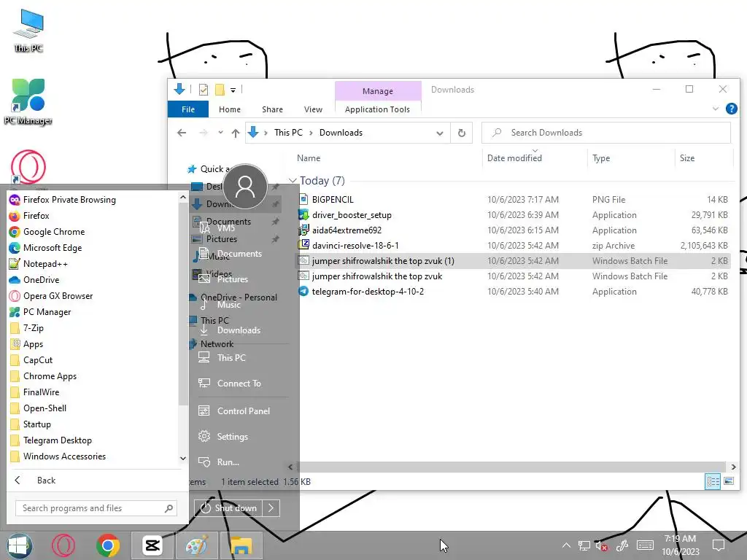Open Opera GX from the taskbar

coord(63,545)
